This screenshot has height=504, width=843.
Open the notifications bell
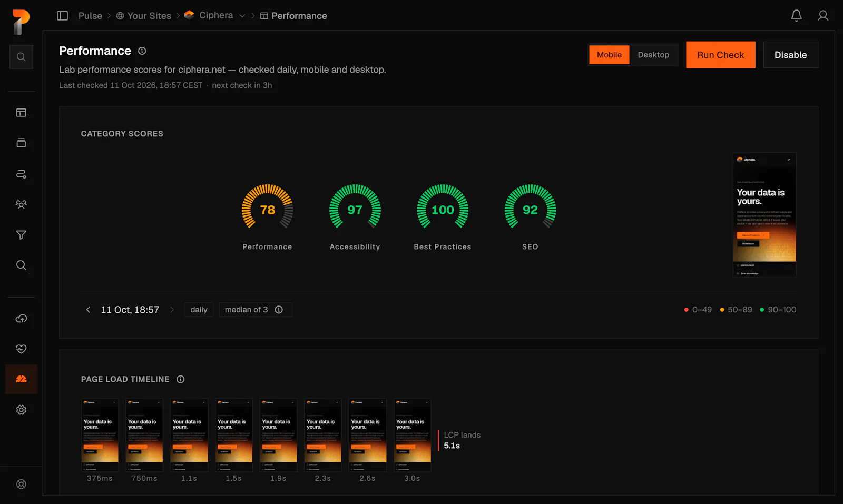click(796, 16)
